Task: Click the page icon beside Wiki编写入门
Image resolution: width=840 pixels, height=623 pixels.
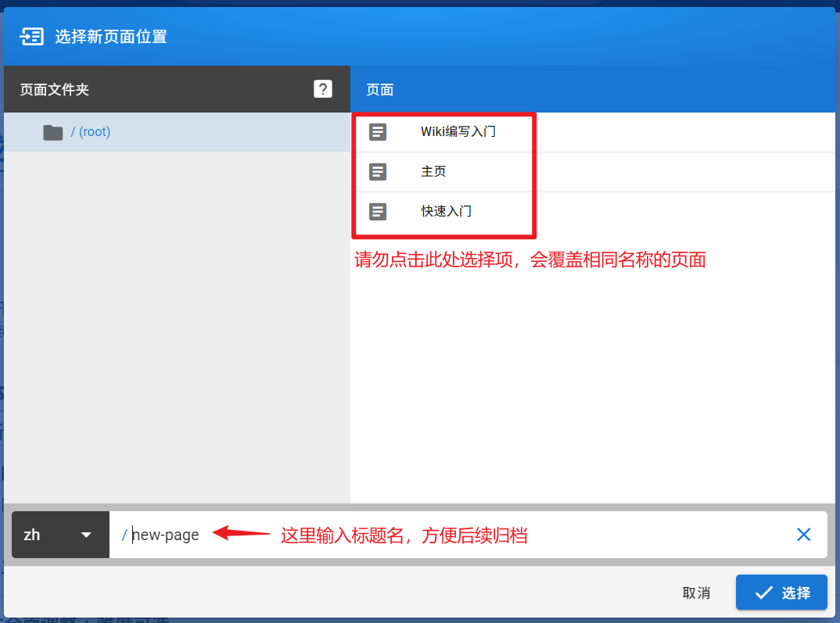Action: [378, 131]
